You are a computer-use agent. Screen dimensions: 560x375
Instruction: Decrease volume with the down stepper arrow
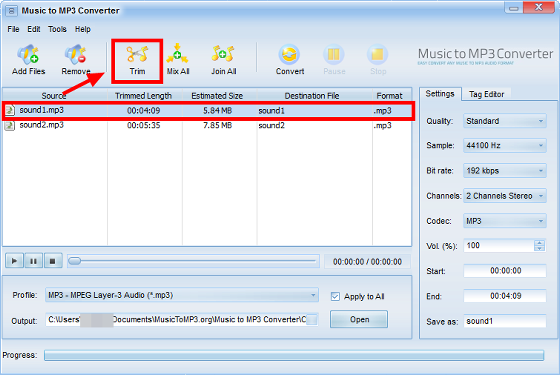point(540,249)
